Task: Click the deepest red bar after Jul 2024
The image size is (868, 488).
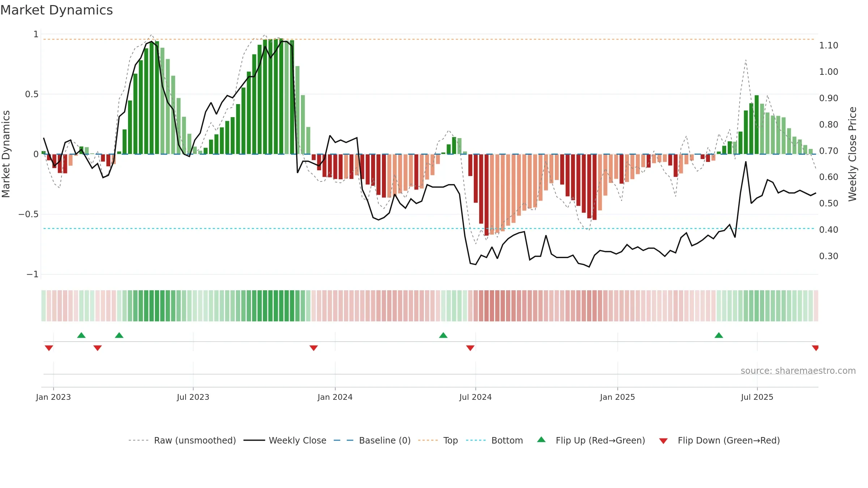Action: (x=486, y=195)
